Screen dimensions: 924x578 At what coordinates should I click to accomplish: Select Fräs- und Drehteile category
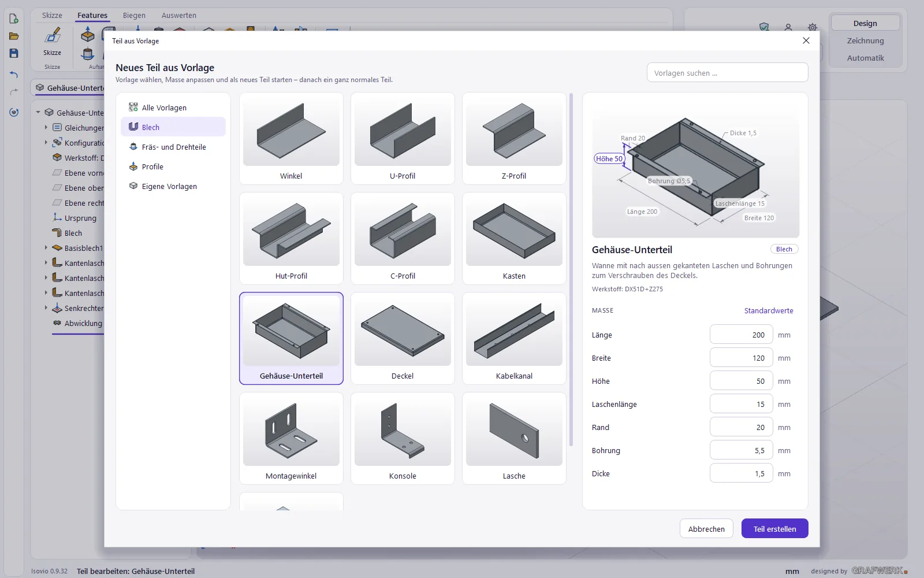173,147
